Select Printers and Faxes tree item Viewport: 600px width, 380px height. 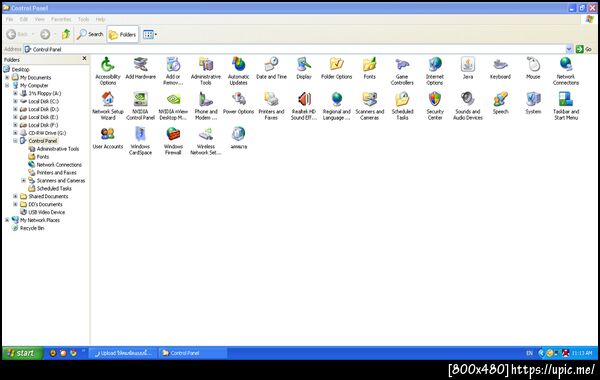[x=56, y=173]
